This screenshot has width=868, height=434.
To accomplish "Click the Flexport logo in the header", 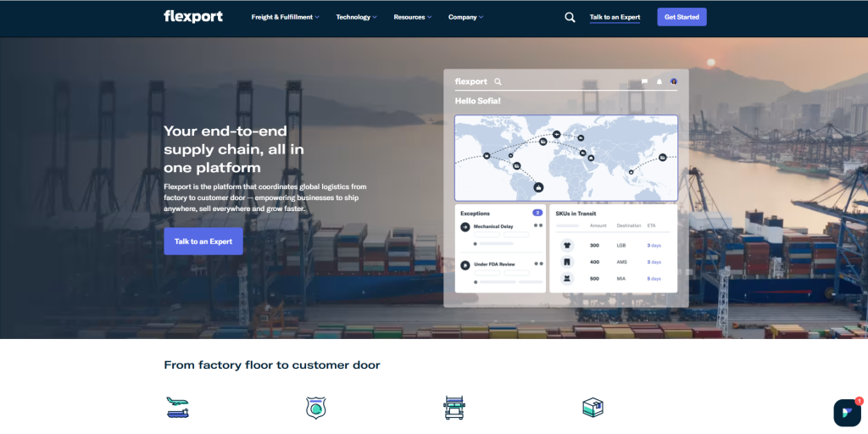I will (193, 17).
